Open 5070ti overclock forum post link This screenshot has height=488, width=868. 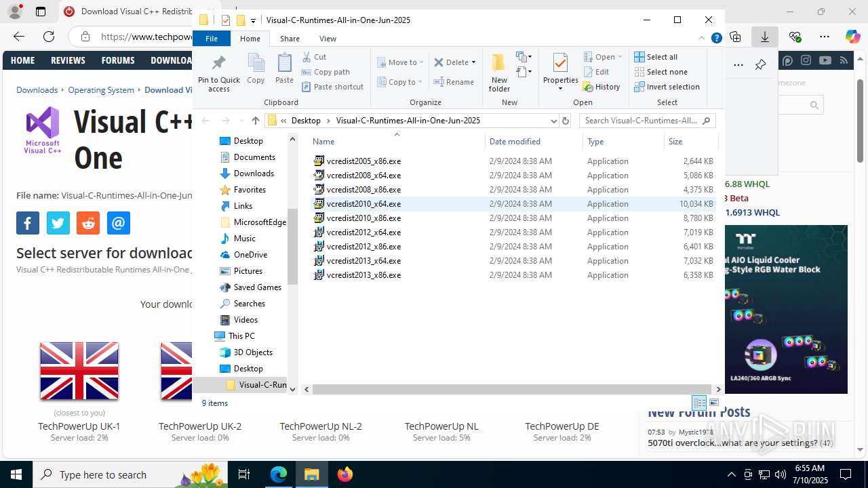click(x=732, y=443)
